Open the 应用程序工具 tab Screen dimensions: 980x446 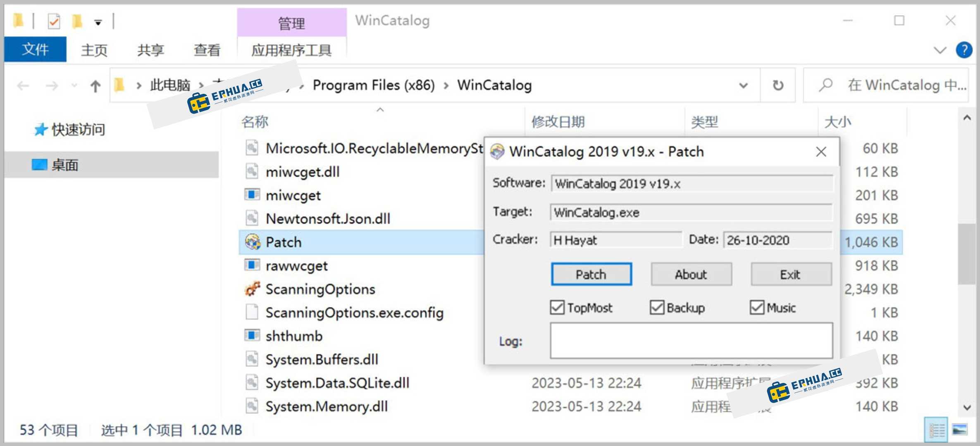click(x=291, y=50)
